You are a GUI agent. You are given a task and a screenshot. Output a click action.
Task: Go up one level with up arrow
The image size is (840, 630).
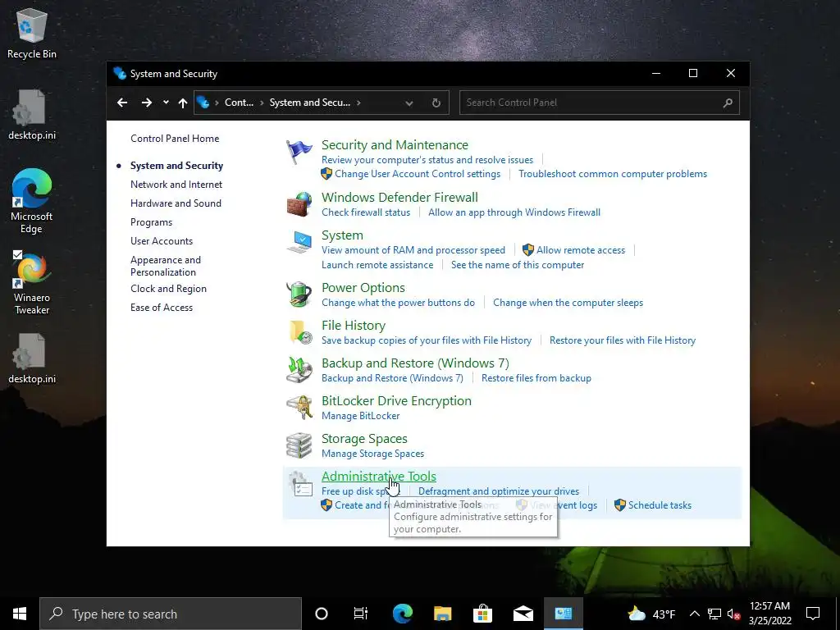click(183, 103)
